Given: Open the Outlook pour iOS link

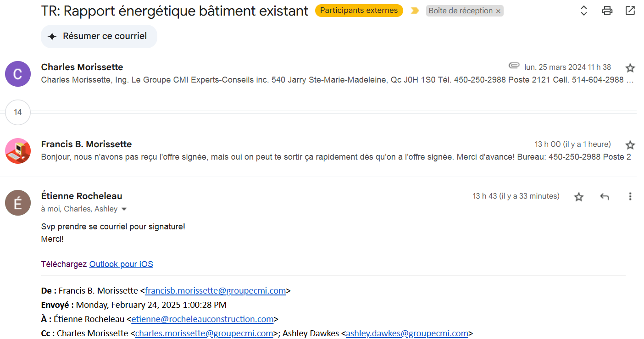Looking at the screenshot, I should (x=121, y=264).
